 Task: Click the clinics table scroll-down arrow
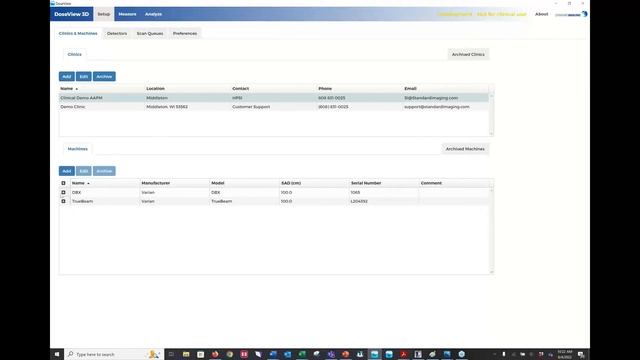click(x=491, y=133)
